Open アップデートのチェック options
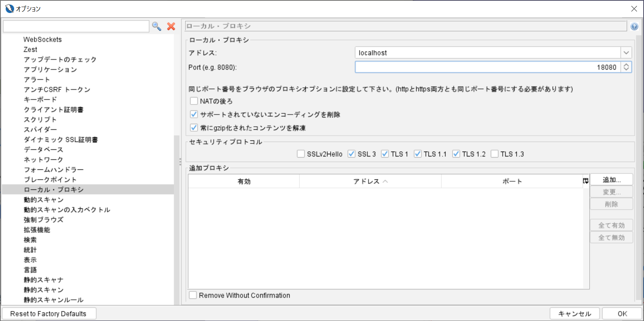This screenshot has width=644, height=321. (x=60, y=59)
